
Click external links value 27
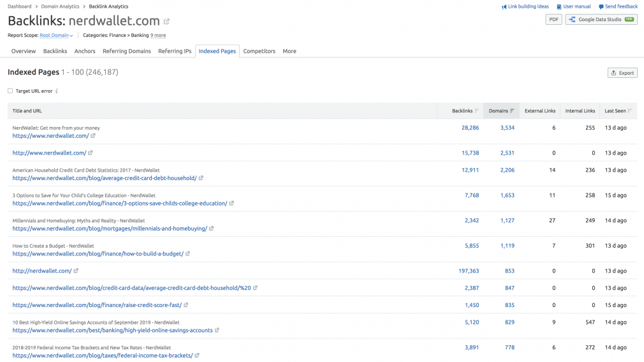(552, 220)
